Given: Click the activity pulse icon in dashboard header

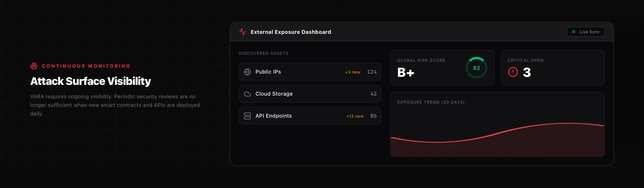Looking at the screenshot, I should click(x=243, y=32).
